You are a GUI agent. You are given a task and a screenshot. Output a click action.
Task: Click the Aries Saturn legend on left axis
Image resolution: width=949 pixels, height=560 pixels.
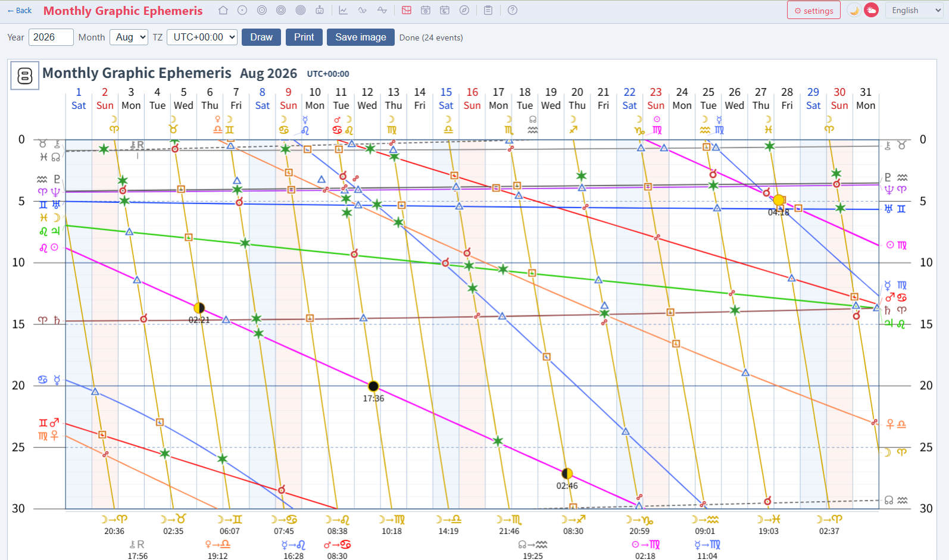click(49, 320)
